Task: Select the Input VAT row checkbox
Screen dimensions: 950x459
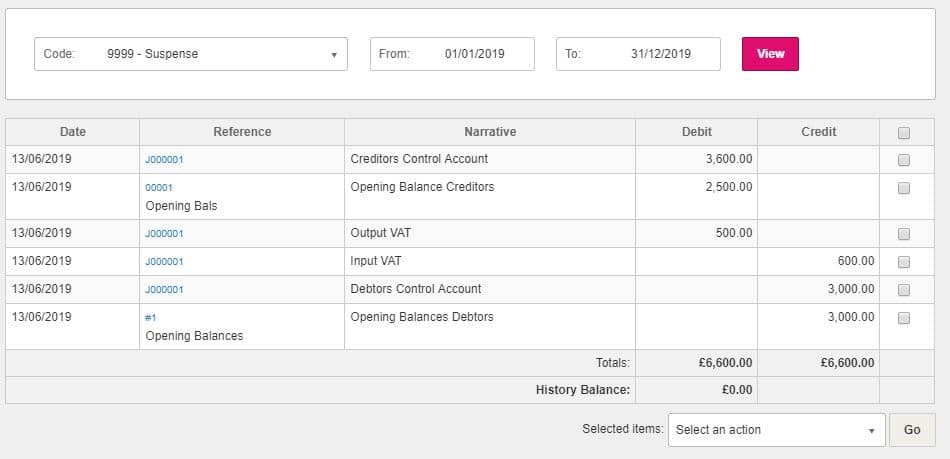Action: click(x=904, y=262)
